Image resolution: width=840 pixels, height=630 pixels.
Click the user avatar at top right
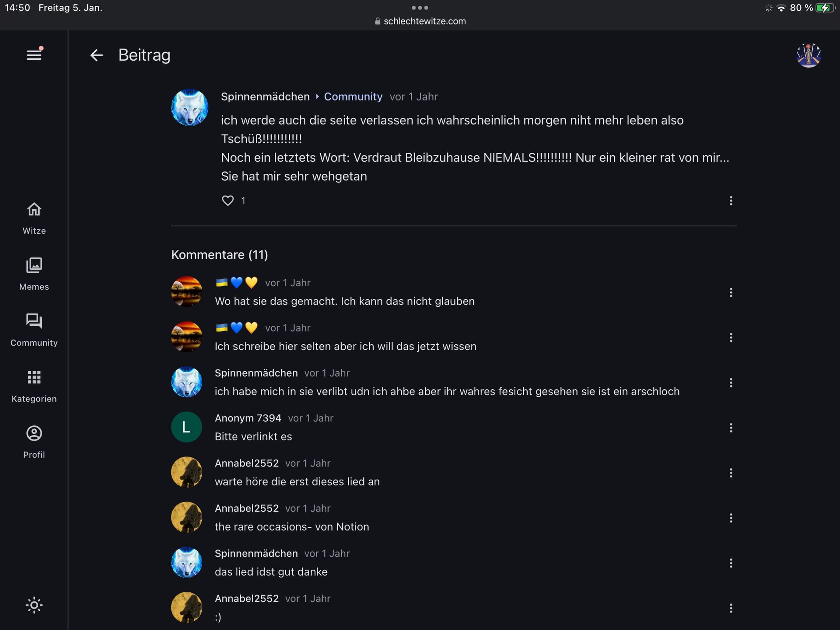pos(808,55)
